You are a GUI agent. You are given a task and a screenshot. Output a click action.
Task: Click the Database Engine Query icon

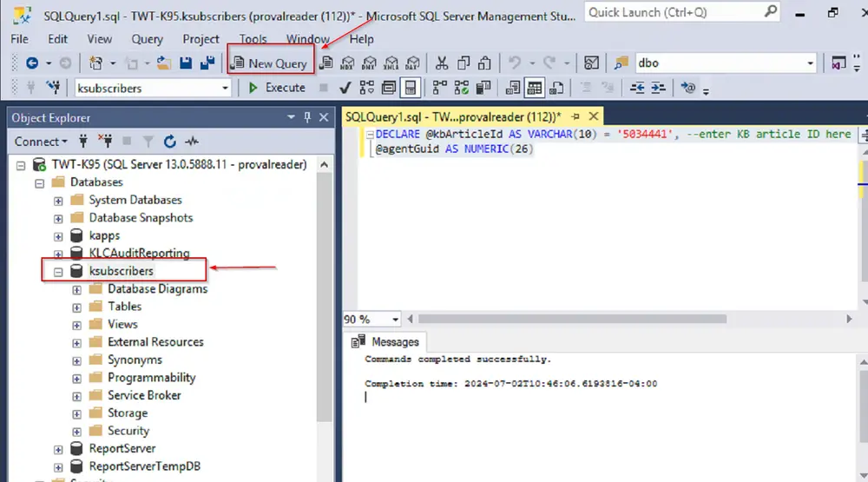click(326, 63)
